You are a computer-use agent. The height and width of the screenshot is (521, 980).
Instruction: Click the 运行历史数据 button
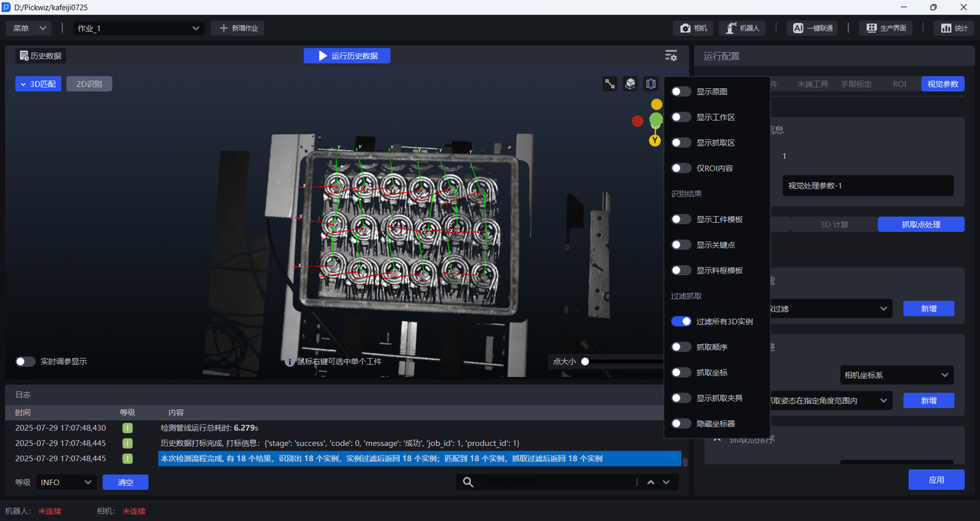pos(347,56)
